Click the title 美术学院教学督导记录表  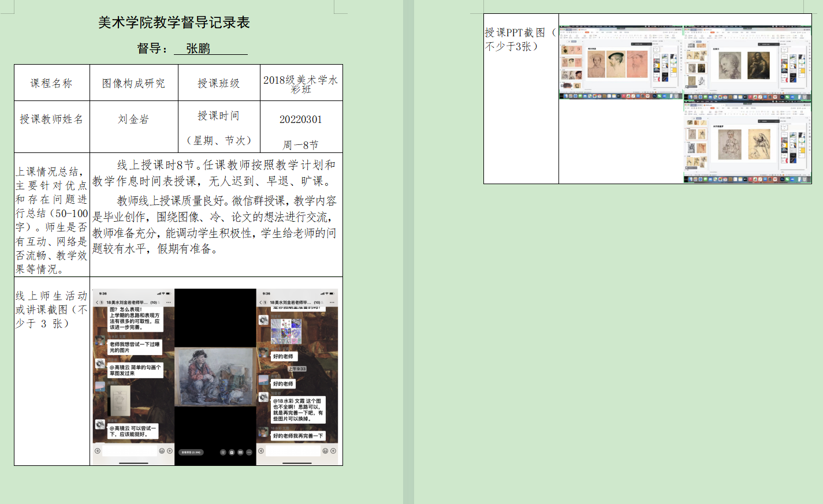point(174,23)
